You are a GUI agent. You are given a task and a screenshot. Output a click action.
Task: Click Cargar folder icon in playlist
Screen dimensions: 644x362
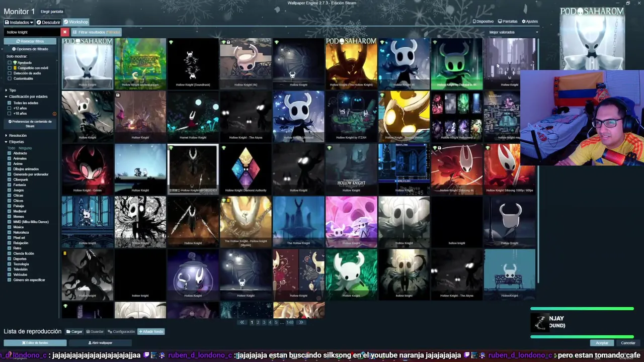point(74,332)
